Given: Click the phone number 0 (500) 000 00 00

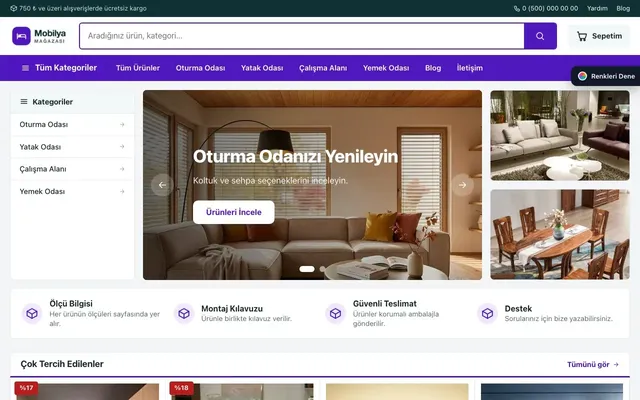Looking at the screenshot, I should pos(550,8).
